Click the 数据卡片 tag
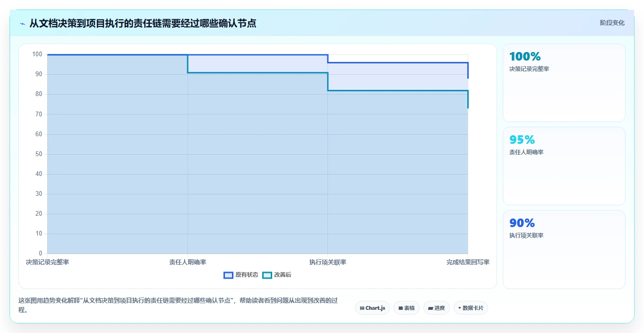 [x=471, y=308]
